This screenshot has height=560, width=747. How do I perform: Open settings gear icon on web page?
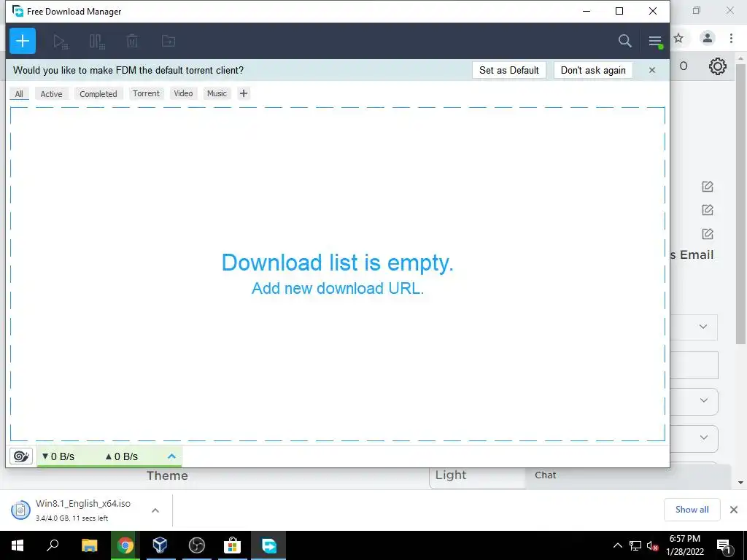pos(718,66)
